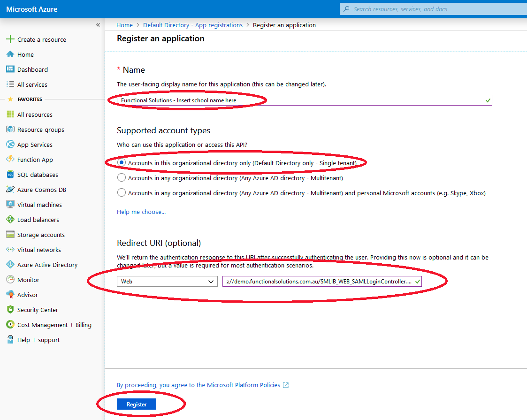Select Multitenant and personal Microsoft accounts radio
Viewport: 527px width, 420px height.
pos(122,193)
